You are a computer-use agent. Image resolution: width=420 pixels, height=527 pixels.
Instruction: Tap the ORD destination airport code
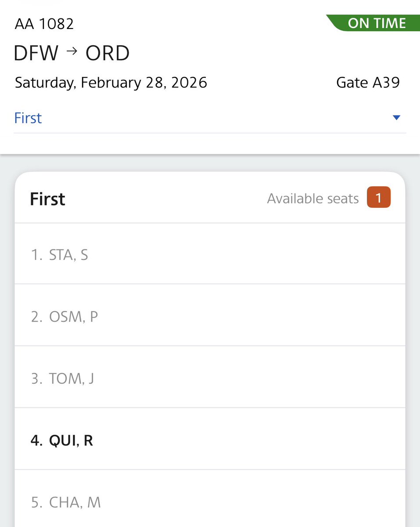(108, 53)
